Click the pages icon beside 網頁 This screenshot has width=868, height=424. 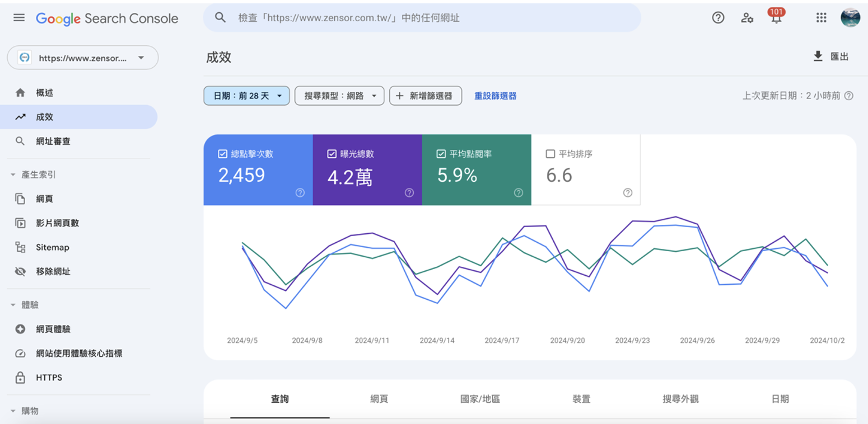pyautogui.click(x=20, y=199)
